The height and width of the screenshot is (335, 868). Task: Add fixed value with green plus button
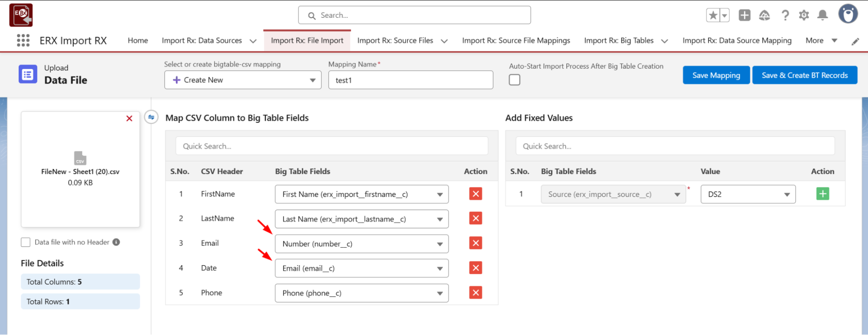(x=822, y=194)
